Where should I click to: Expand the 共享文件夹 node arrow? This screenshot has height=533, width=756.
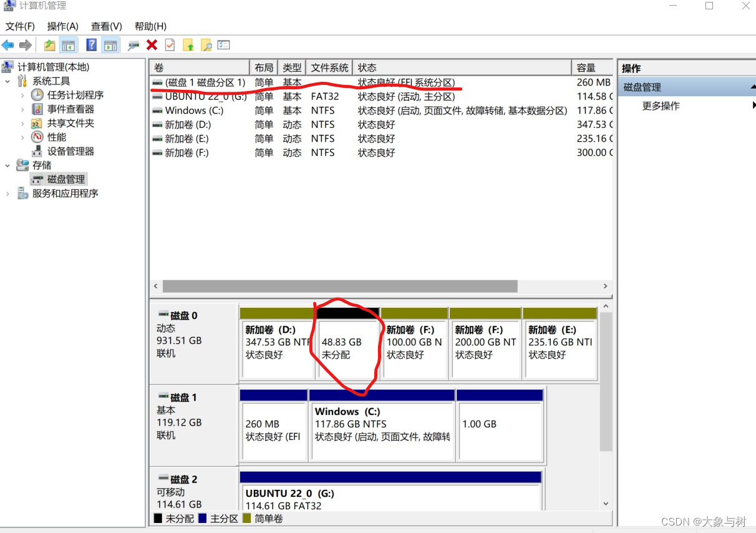pos(22,123)
